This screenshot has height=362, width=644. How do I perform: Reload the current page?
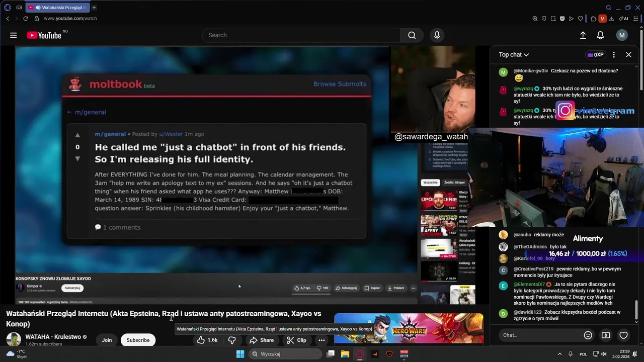click(x=26, y=19)
